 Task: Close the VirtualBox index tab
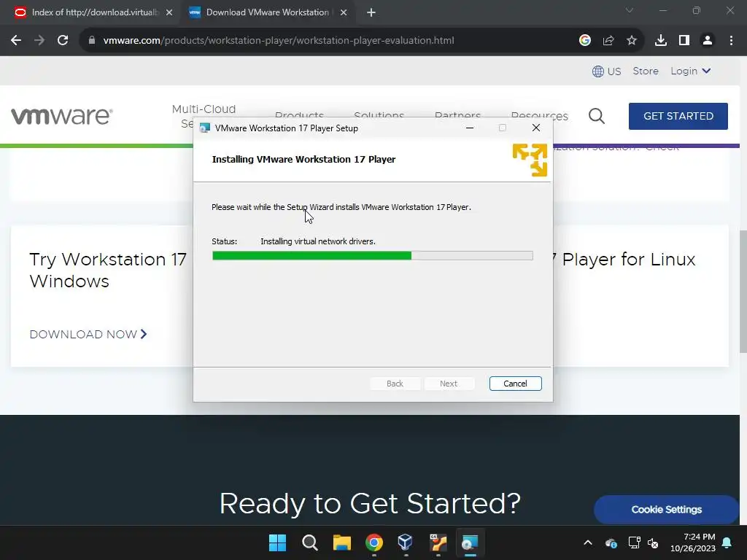coord(169,12)
